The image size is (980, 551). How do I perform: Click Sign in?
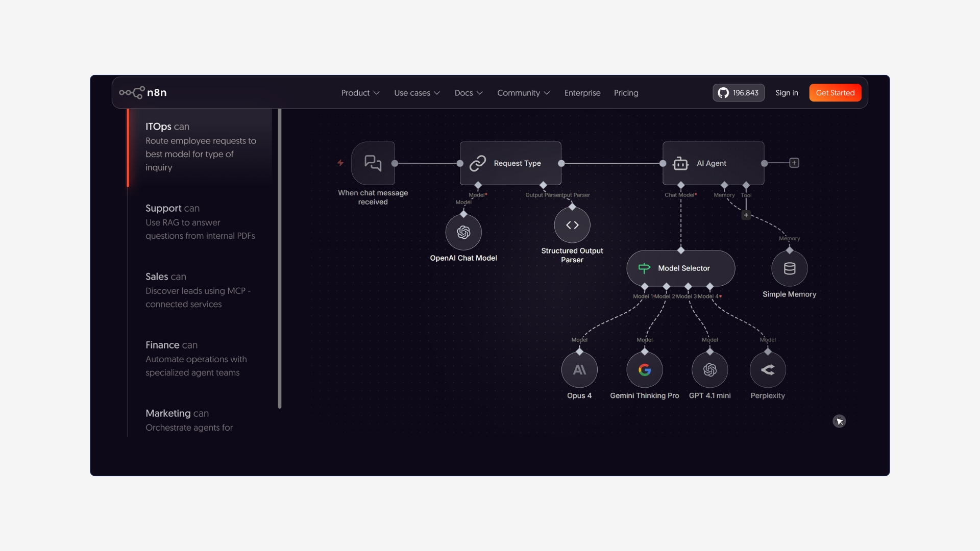point(787,93)
